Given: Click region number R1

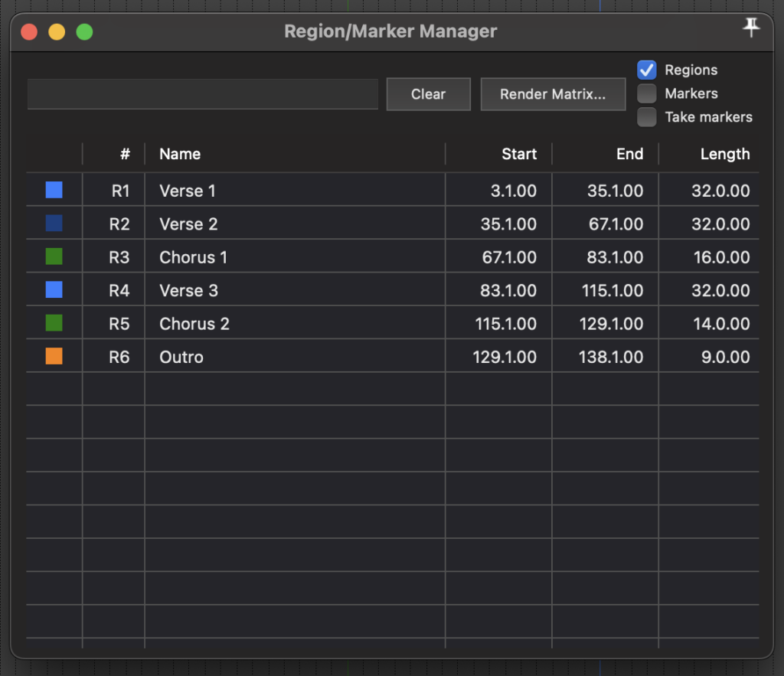Looking at the screenshot, I should (120, 191).
